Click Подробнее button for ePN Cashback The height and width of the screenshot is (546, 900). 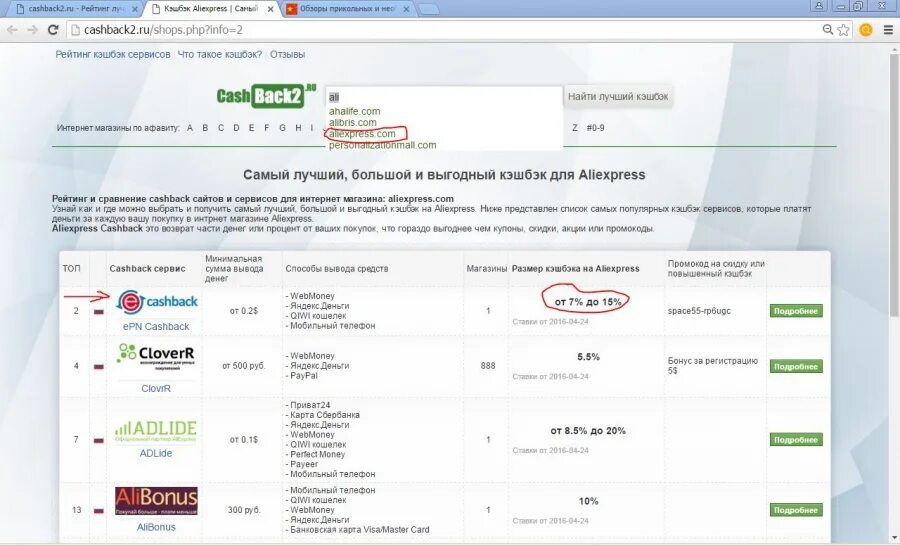click(796, 311)
